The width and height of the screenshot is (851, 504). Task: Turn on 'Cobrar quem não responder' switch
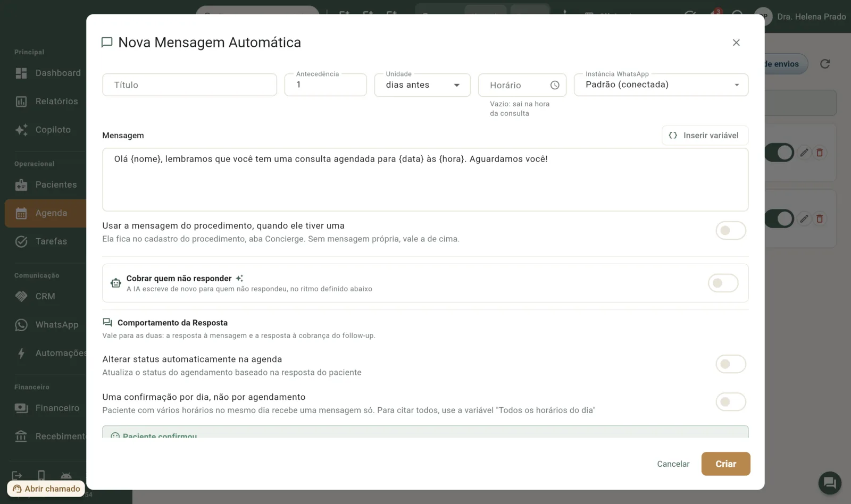(x=723, y=283)
